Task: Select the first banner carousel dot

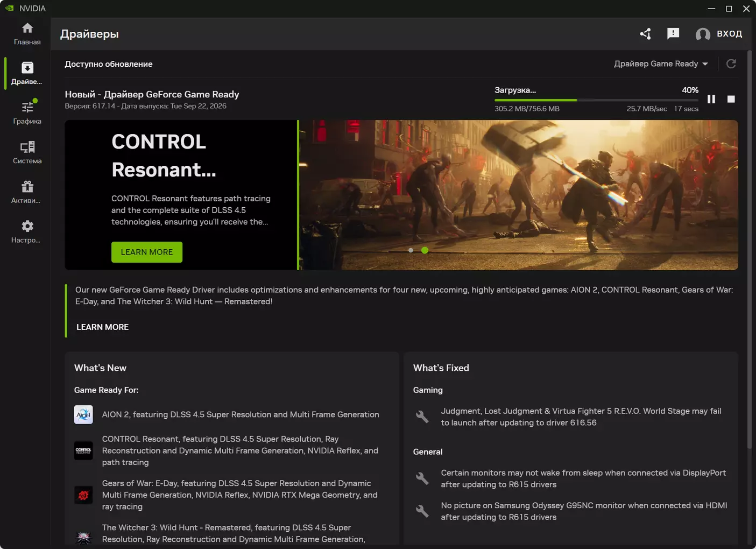Action: tap(411, 250)
